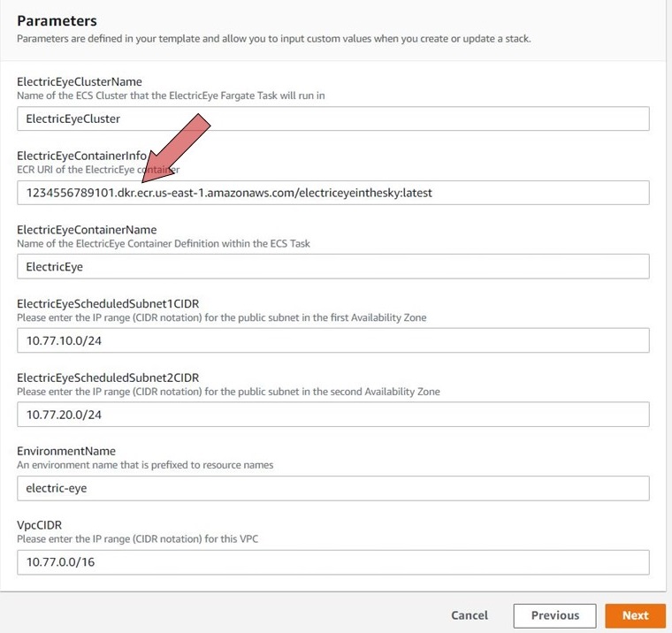Click the VpcCIDR label

click(40, 525)
